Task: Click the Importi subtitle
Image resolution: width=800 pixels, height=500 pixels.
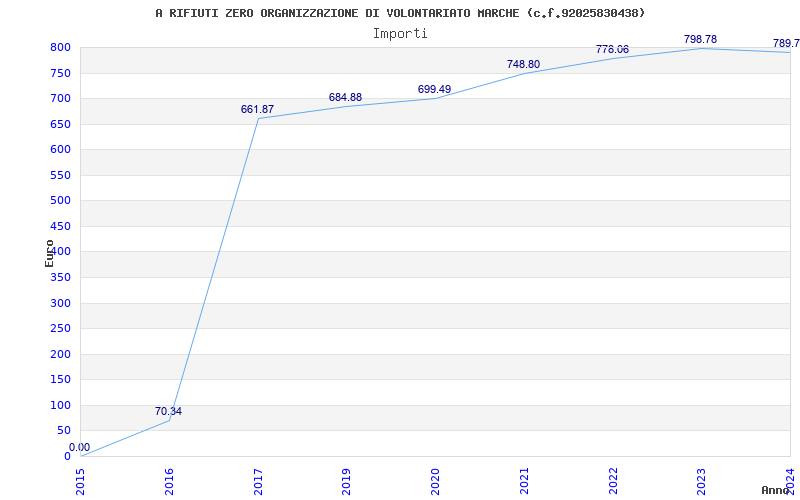Action: click(x=400, y=34)
